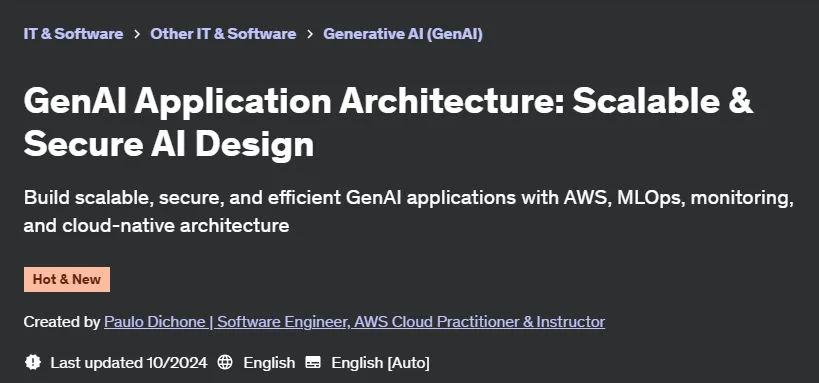Screen dimensions: 819x383
Task: Go to Other IT & Software category
Action: [223, 34]
